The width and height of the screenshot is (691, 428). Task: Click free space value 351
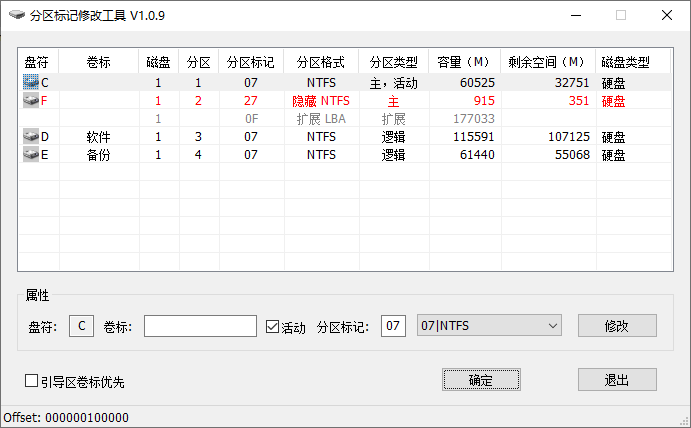point(579,101)
